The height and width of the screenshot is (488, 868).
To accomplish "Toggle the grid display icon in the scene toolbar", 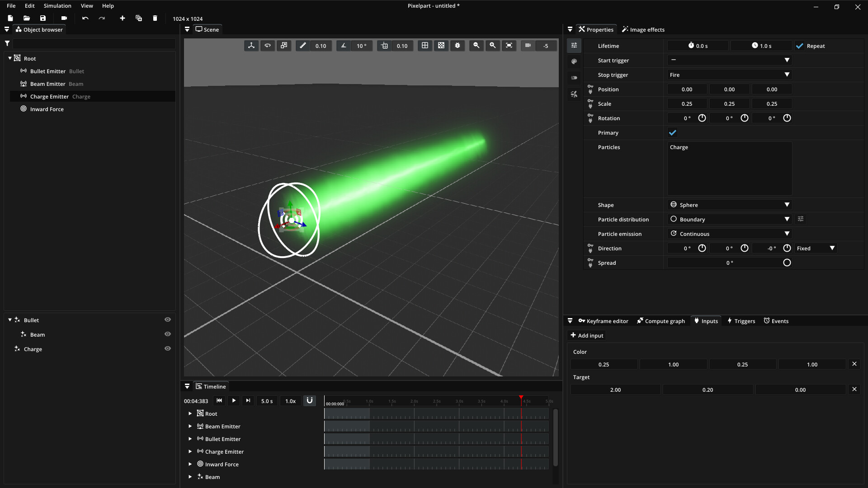I will click(x=425, y=46).
